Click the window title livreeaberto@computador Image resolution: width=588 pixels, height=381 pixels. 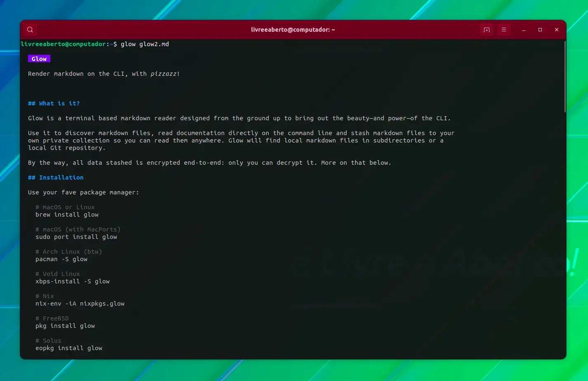[x=293, y=30]
